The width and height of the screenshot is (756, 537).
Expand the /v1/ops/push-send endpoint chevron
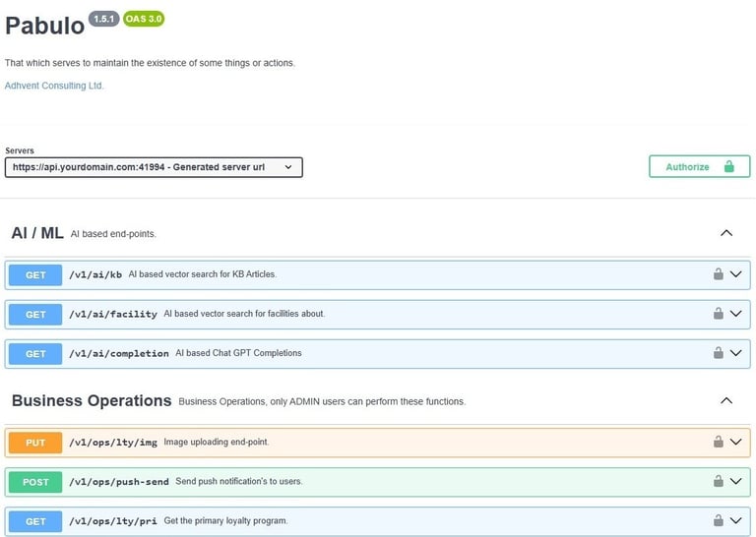(735, 481)
